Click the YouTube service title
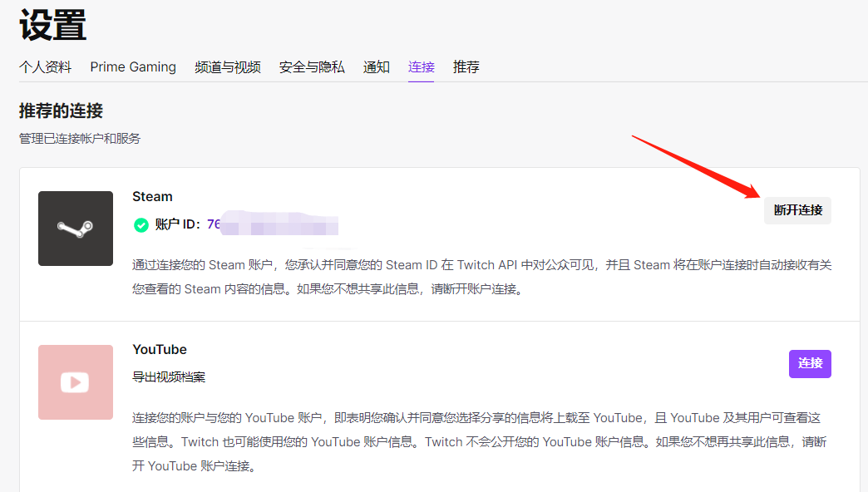Screen dimensions: 868x492 (x=159, y=350)
